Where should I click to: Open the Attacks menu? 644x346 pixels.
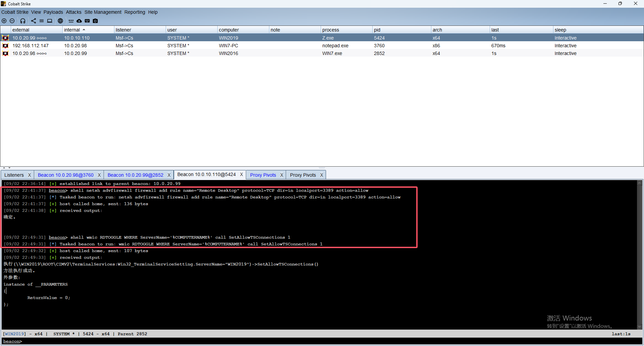coord(73,12)
